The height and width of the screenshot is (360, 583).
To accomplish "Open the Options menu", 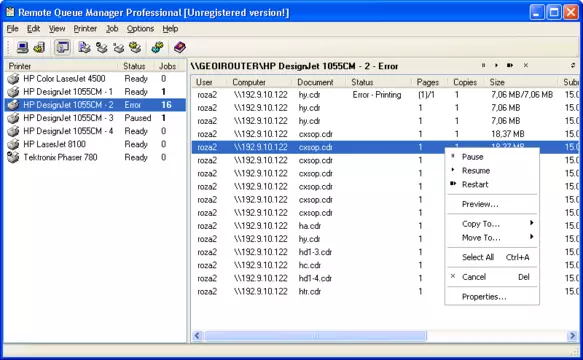I will (x=140, y=29).
